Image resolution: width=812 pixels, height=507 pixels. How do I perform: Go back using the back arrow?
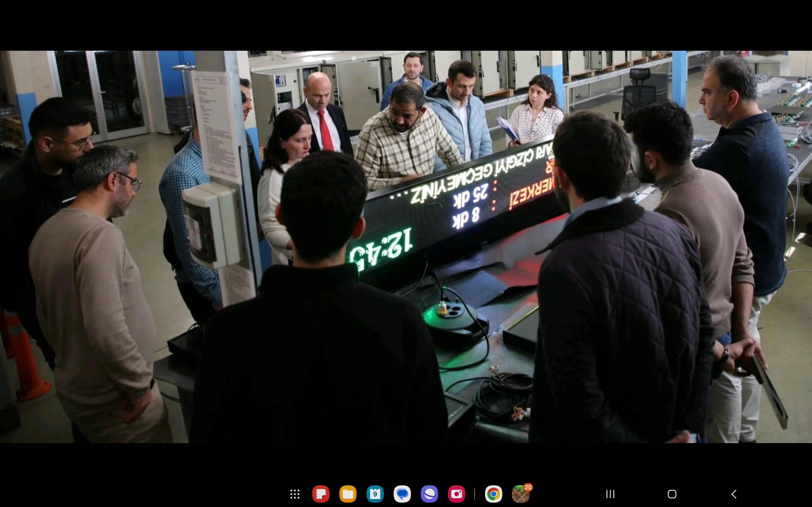coord(734,494)
